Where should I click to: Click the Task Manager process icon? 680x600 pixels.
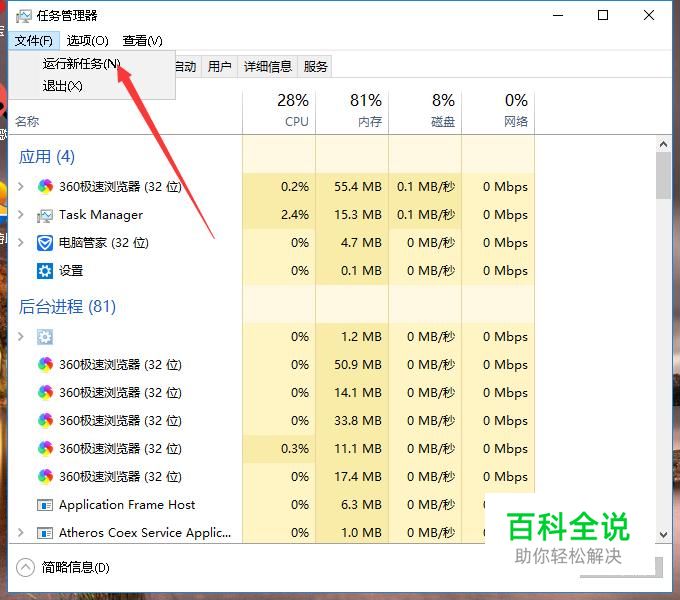pos(45,215)
